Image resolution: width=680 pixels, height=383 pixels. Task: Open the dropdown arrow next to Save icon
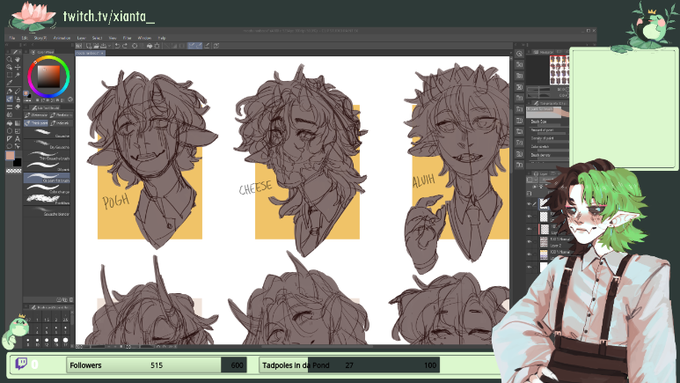click(x=110, y=46)
